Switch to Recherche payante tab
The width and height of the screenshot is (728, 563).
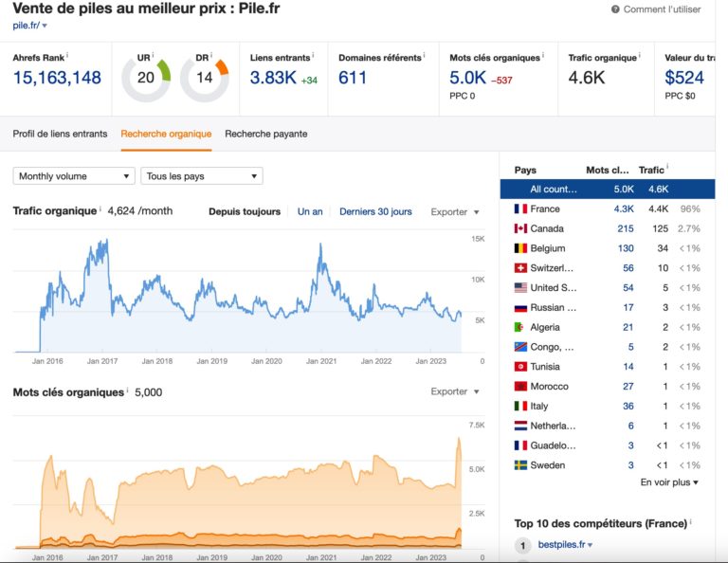[x=266, y=134]
